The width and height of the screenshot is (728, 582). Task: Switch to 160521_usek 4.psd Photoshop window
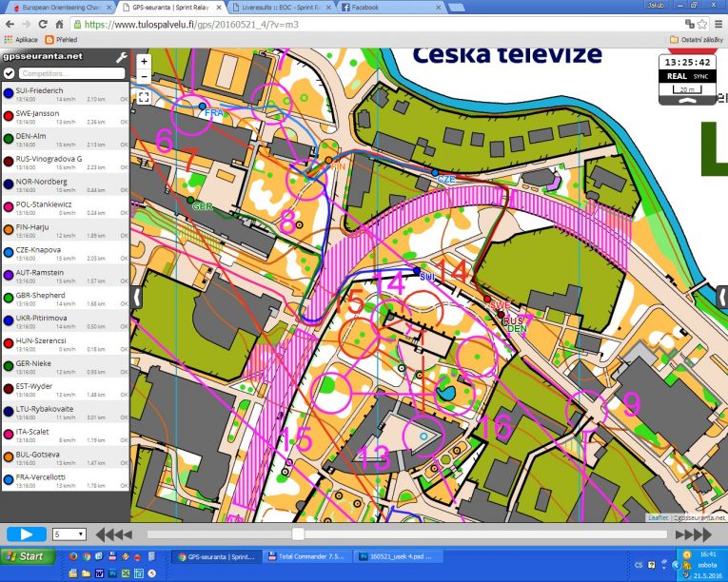[397, 556]
